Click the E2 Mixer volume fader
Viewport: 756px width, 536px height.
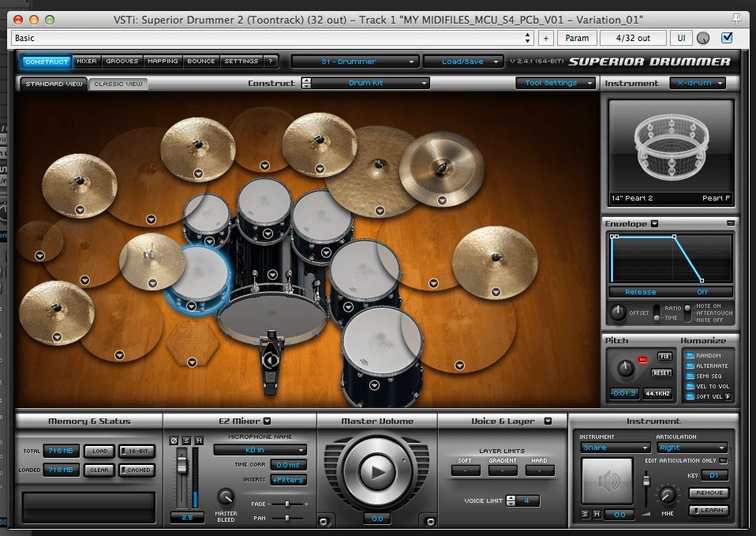click(x=182, y=465)
